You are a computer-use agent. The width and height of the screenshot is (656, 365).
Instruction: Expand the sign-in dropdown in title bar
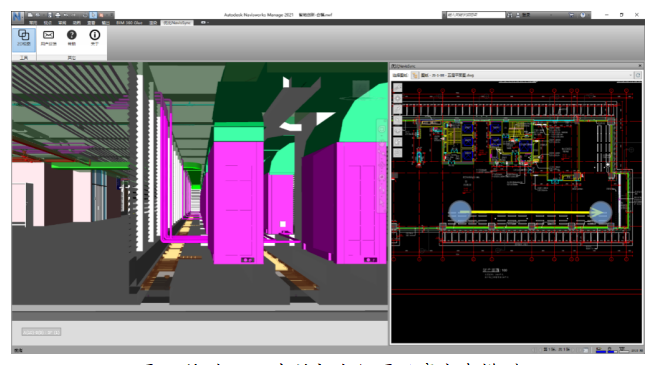(551, 15)
